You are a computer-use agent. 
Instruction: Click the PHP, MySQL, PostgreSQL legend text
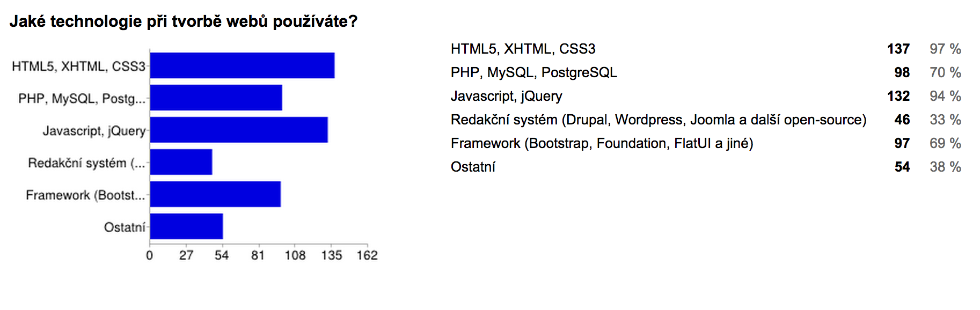pos(533,72)
